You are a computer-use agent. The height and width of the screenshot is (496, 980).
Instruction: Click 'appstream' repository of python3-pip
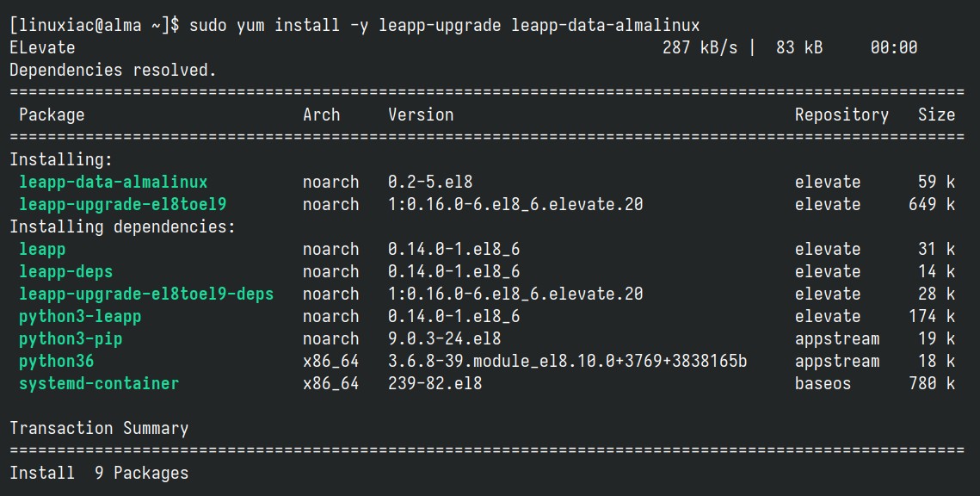click(837, 339)
